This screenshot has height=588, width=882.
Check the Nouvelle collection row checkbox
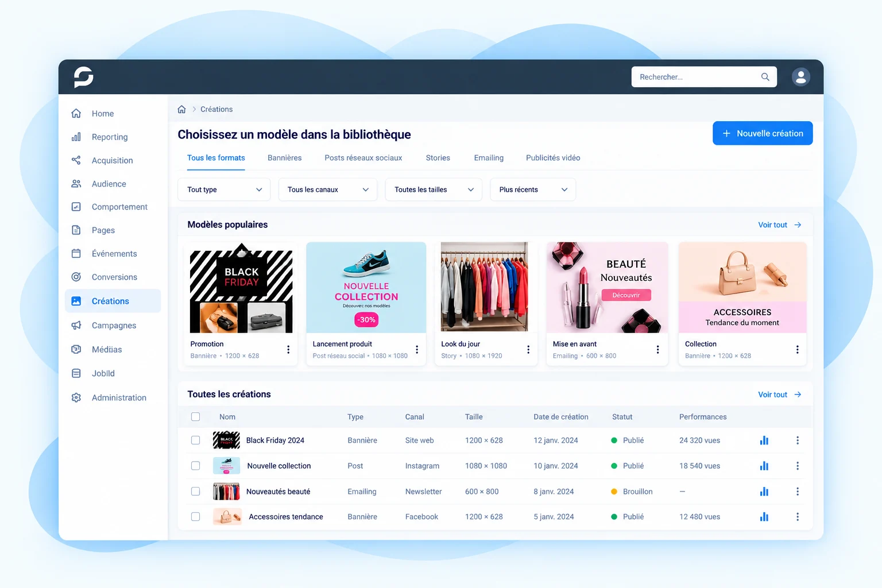[195, 466]
